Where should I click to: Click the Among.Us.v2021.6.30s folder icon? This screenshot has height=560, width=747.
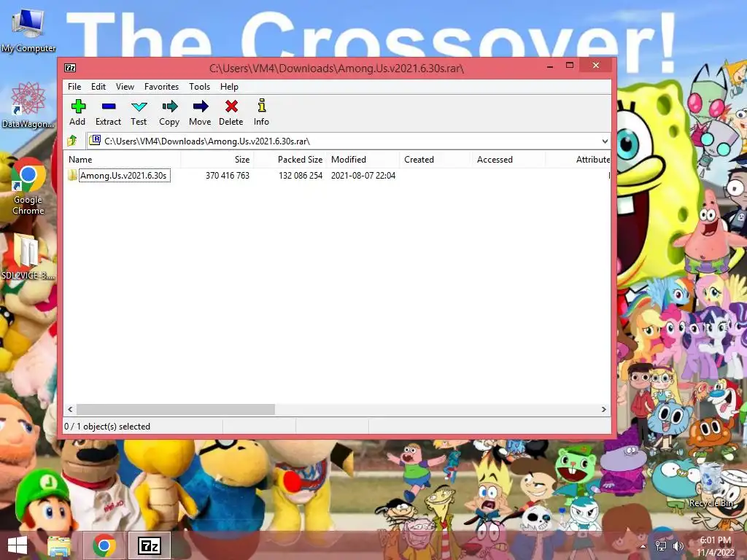72,175
